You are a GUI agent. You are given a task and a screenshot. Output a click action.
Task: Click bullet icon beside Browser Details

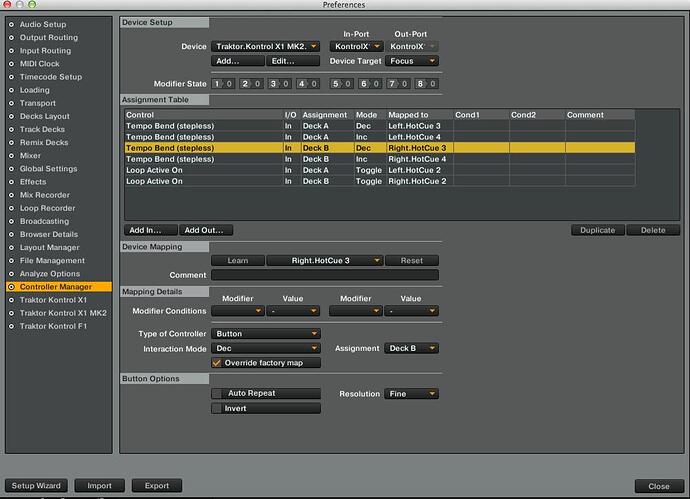[x=11, y=234]
